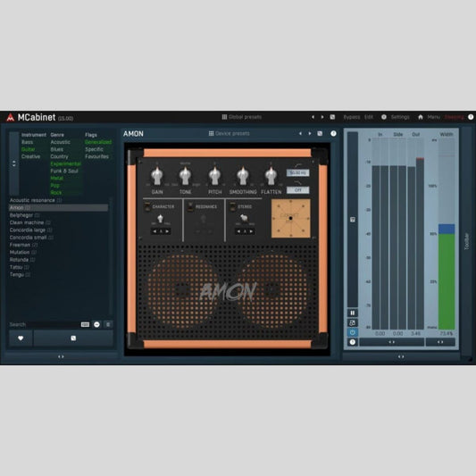Click the home icon beside Menu

421,117
